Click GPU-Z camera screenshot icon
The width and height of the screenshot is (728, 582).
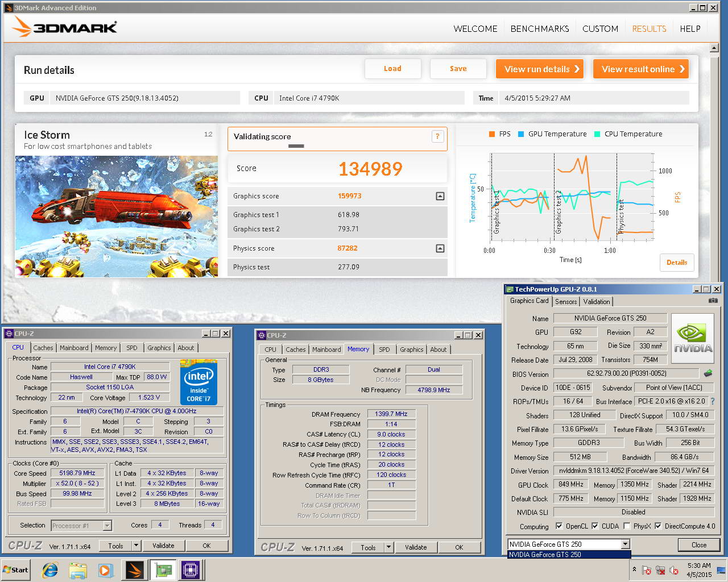pos(713,301)
